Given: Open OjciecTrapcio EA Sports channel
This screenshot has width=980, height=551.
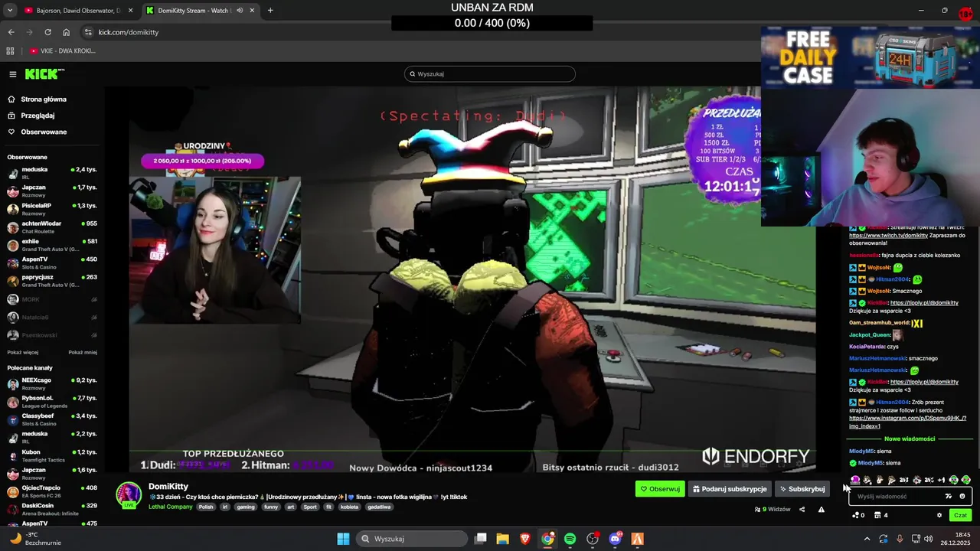Looking at the screenshot, I should 52,491.
